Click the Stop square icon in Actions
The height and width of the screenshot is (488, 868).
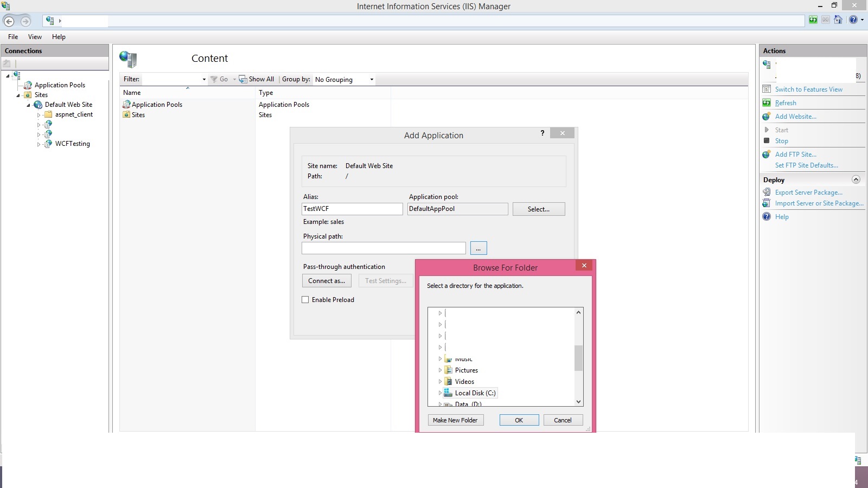click(x=767, y=140)
